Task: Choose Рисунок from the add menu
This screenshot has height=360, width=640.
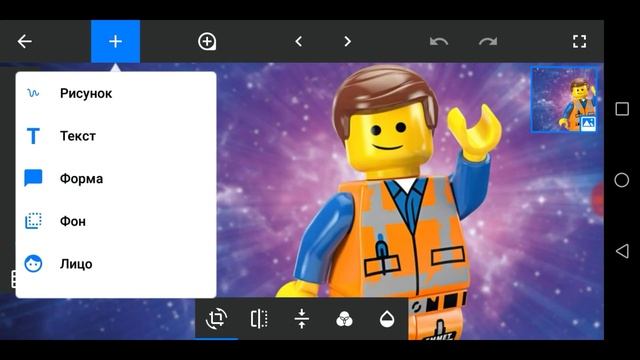Action: click(x=116, y=93)
